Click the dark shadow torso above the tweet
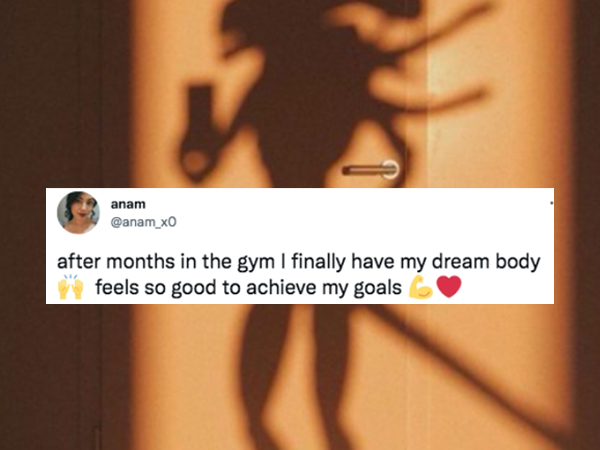Image resolution: width=600 pixels, height=450 pixels. (306, 96)
